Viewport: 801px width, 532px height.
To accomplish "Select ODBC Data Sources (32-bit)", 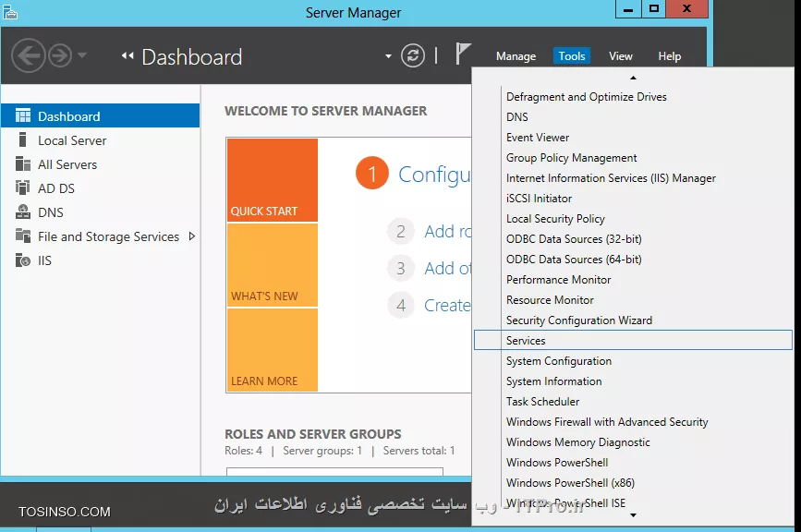I will (x=633, y=239).
